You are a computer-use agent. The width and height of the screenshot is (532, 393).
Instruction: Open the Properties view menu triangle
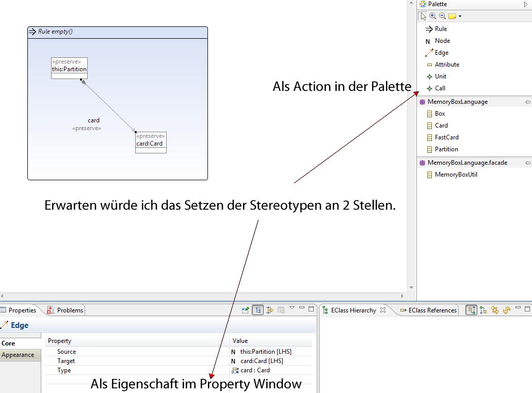292,308
